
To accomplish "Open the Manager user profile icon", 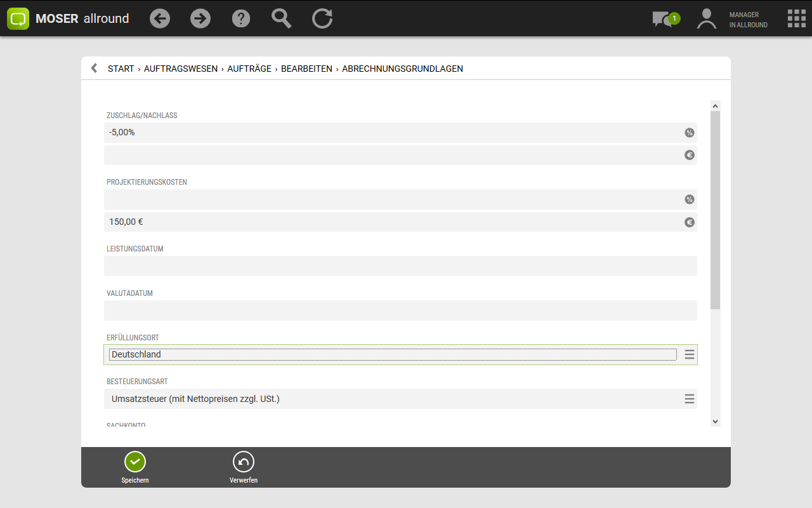I will [706, 18].
